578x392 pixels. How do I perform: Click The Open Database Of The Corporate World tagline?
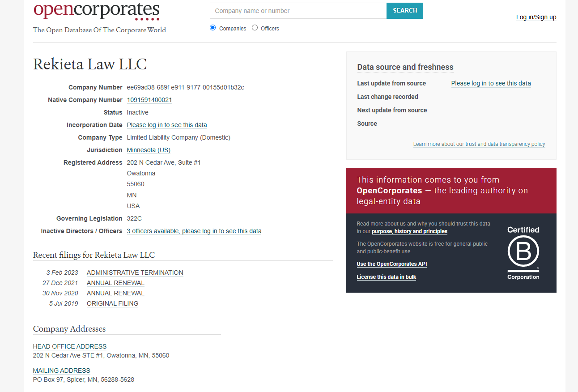coord(99,30)
